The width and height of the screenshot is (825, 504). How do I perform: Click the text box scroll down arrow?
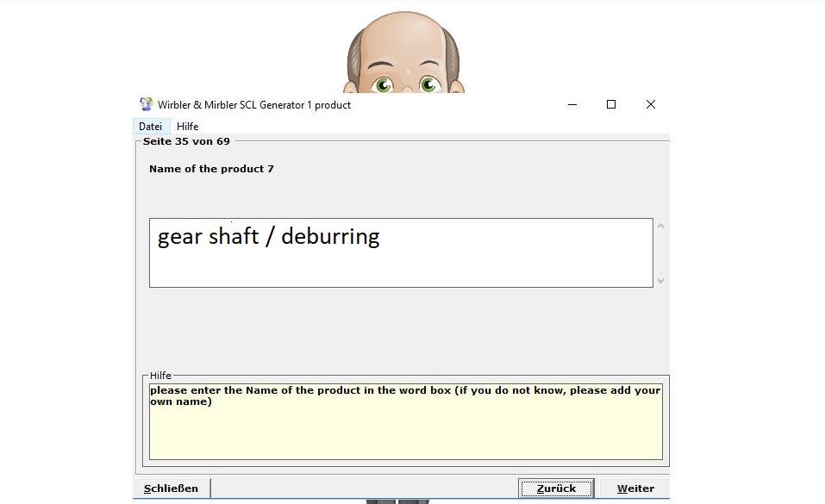[661, 280]
